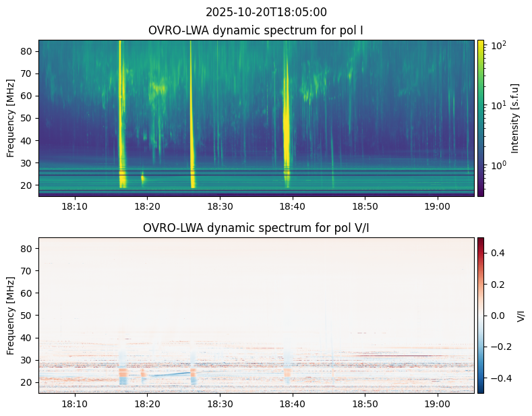This screenshot has height=416, width=532.
Task: Click the pol I dynamic spectrum title
Action: [x=256, y=30]
